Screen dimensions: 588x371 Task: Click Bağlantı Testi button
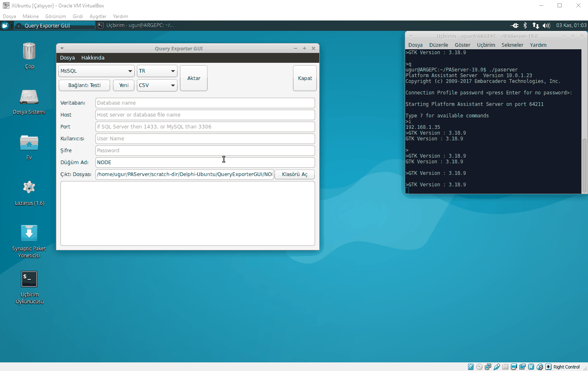(84, 85)
